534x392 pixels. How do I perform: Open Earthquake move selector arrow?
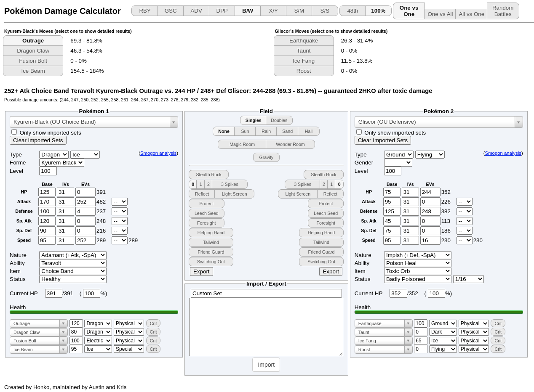[408, 323]
